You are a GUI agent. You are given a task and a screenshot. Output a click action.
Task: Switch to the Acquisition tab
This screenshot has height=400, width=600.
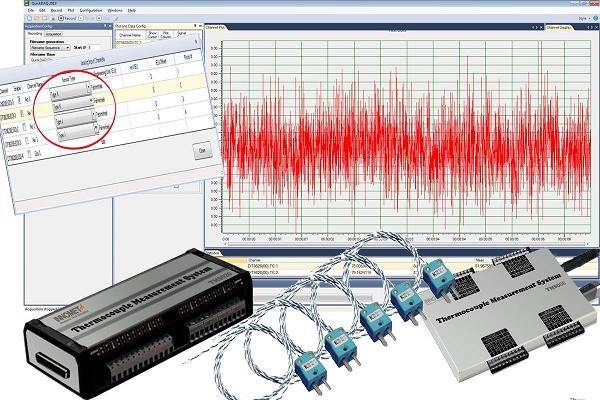53,34
